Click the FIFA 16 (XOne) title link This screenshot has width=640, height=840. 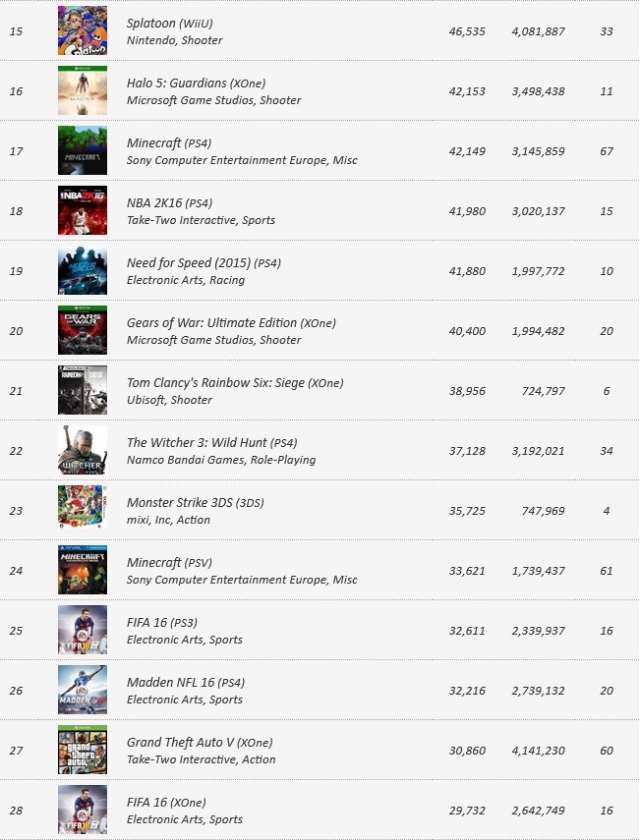(166, 803)
